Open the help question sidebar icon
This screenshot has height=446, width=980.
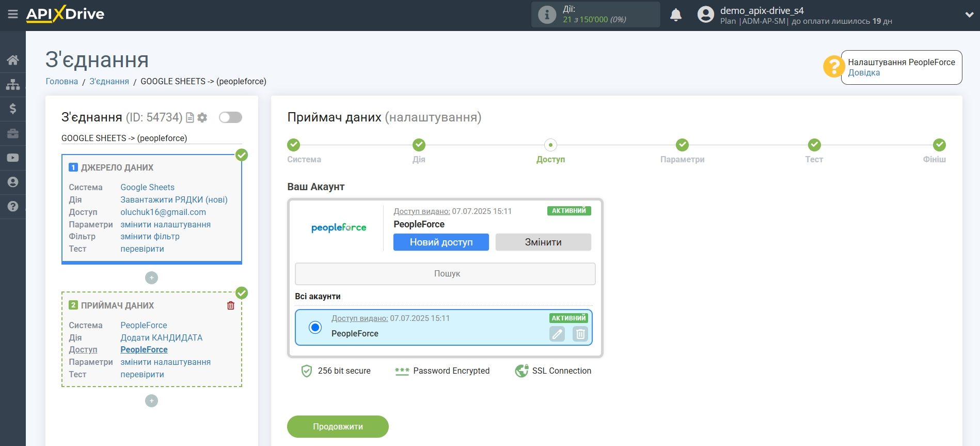(13, 206)
